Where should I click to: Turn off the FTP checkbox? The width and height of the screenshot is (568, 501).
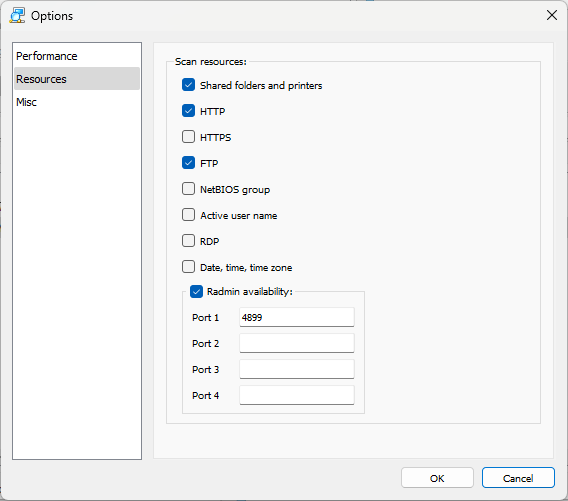[188, 163]
